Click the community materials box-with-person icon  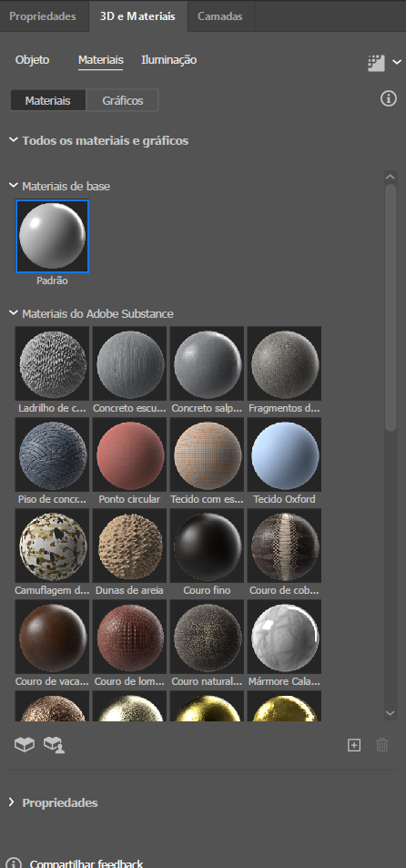(x=55, y=744)
